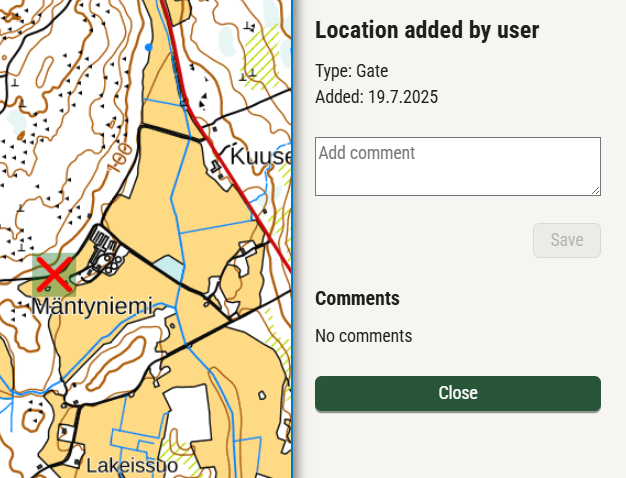The width and height of the screenshot is (626, 478).
Task: Click the No comments text
Action: (x=363, y=336)
